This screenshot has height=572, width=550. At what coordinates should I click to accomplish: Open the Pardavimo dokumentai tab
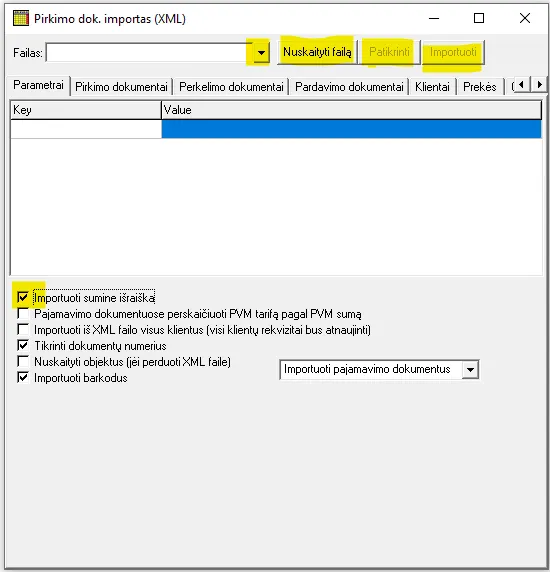click(x=349, y=87)
